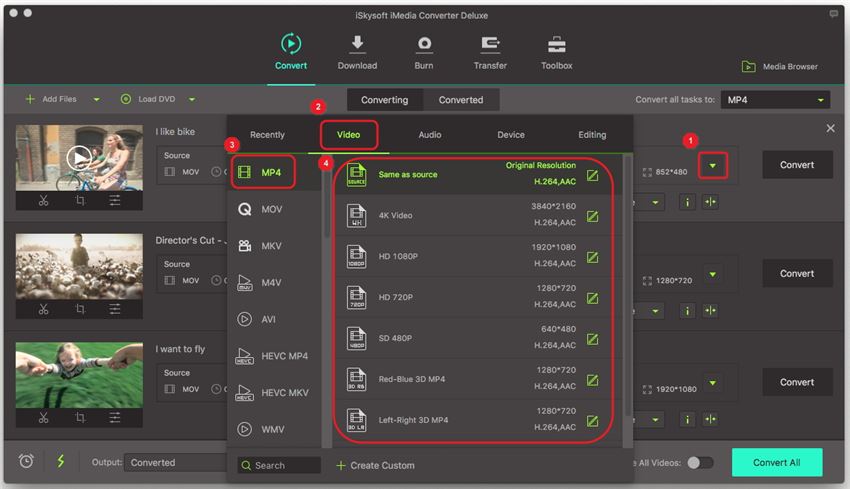This screenshot has width=850, height=489.
Task: Expand format dropdown for I like bike
Action: tap(713, 165)
